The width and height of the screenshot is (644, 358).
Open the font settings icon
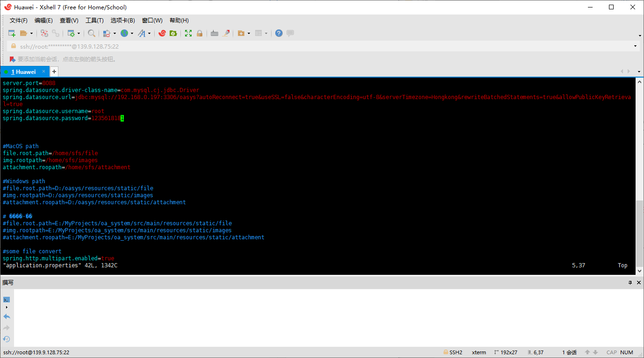142,33
